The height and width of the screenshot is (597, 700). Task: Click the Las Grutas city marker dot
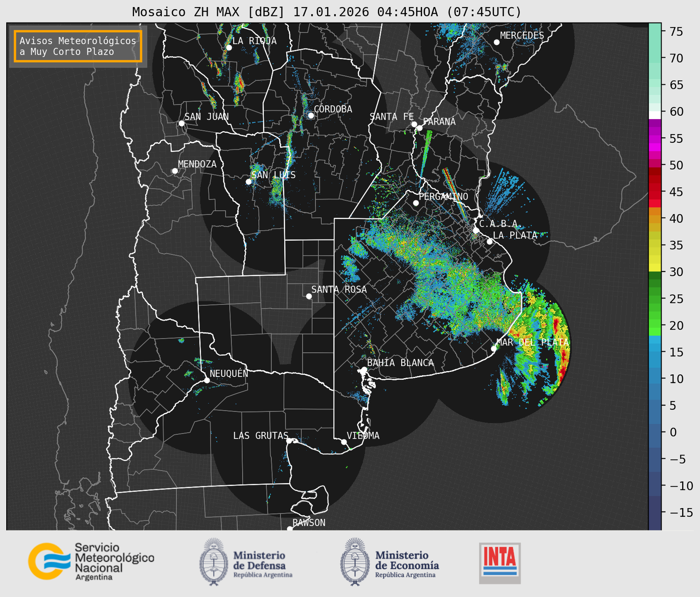289,441
